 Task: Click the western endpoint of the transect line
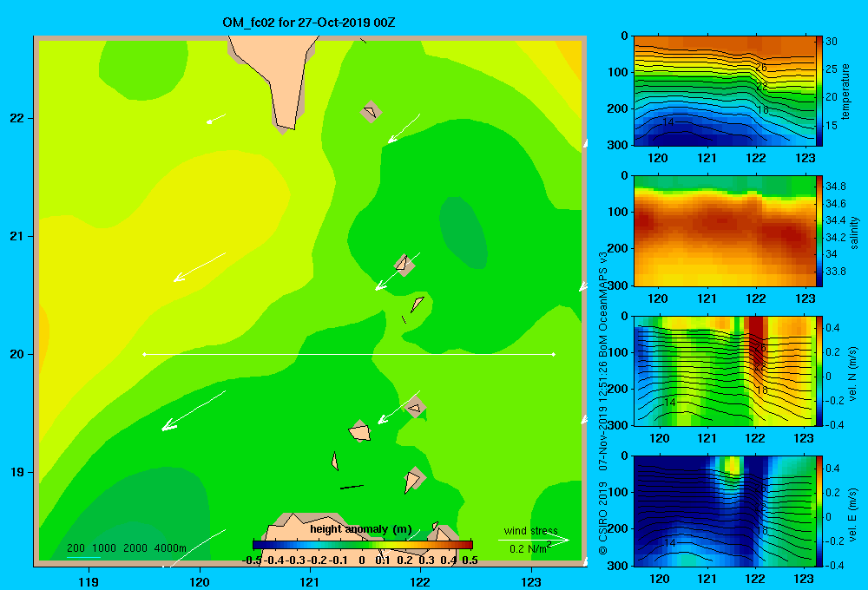tap(144, 354)
